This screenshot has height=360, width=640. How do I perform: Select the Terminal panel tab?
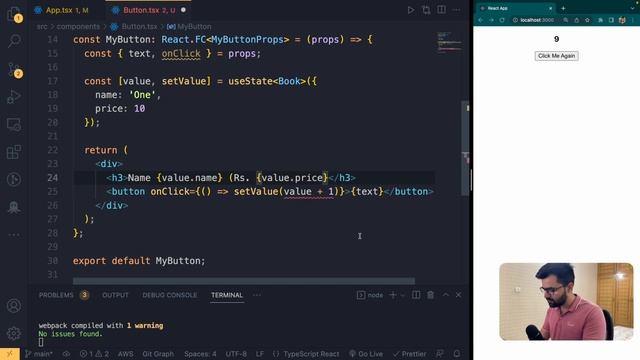click(227, 295)
